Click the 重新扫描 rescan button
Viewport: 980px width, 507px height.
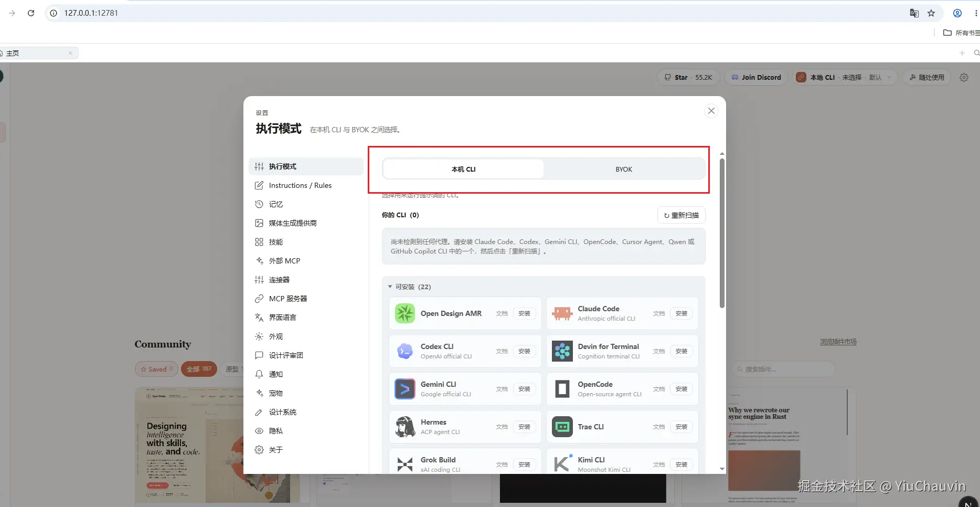681,215
